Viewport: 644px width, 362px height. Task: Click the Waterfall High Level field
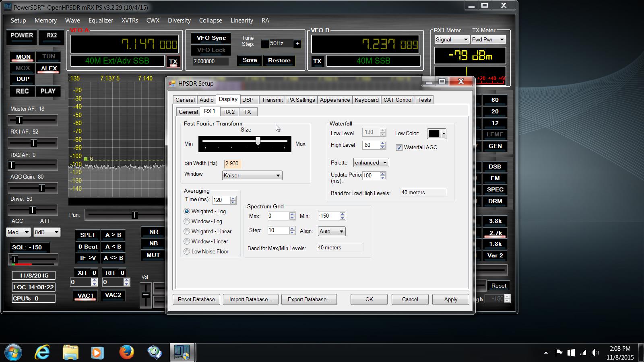point(371,145)
